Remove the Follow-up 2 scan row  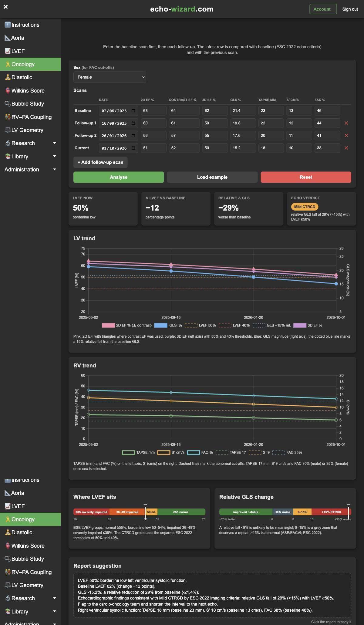pyautogui.click(x=346, y=136)
